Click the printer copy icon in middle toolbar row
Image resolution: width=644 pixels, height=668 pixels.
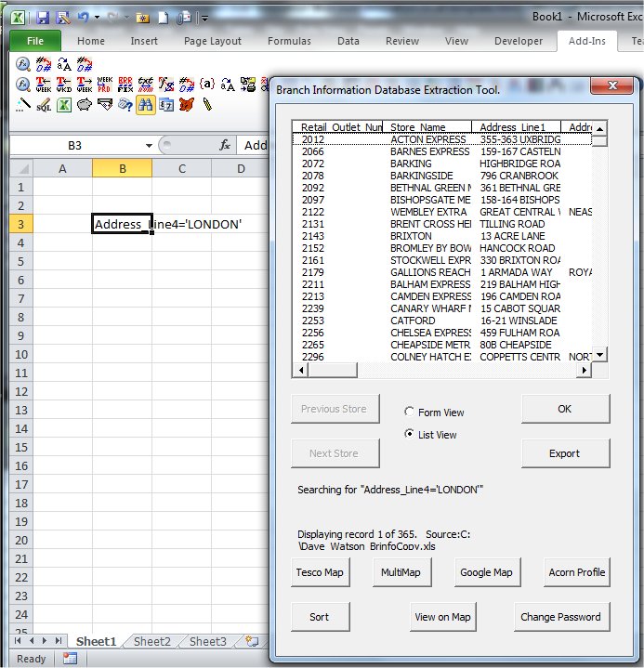tap(248, 85)
